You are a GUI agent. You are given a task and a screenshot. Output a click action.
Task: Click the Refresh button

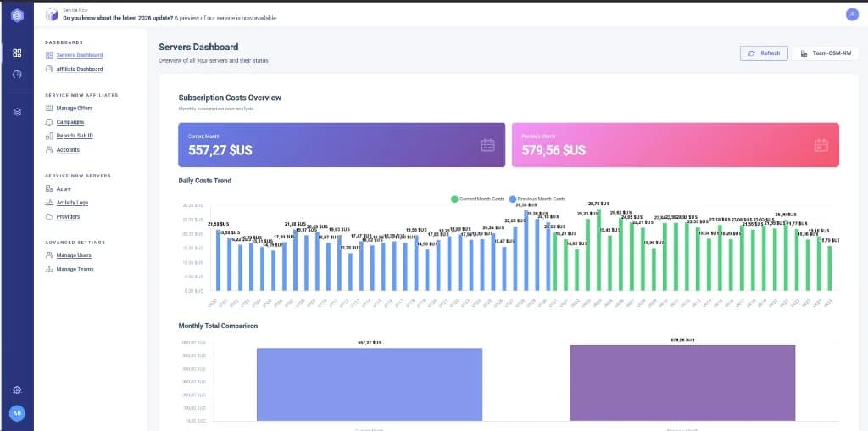click(764, 53)
